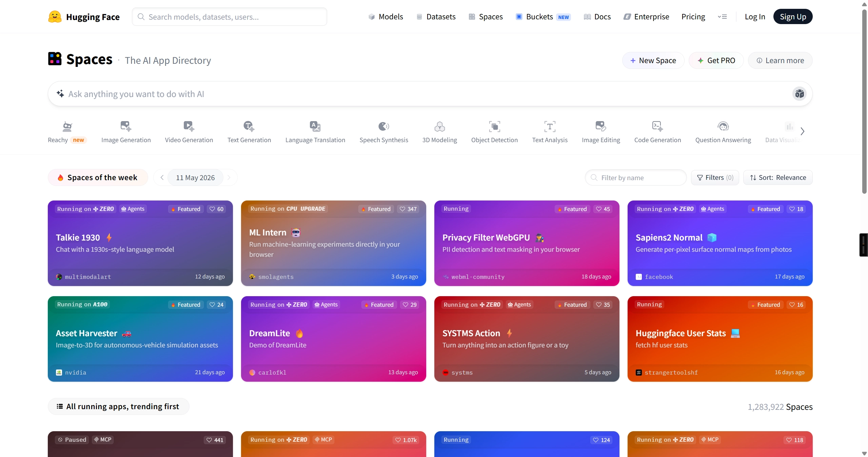Click the multimodalart author avatar
This screenshot has height=457, width=868.
[x=59, y=277]
